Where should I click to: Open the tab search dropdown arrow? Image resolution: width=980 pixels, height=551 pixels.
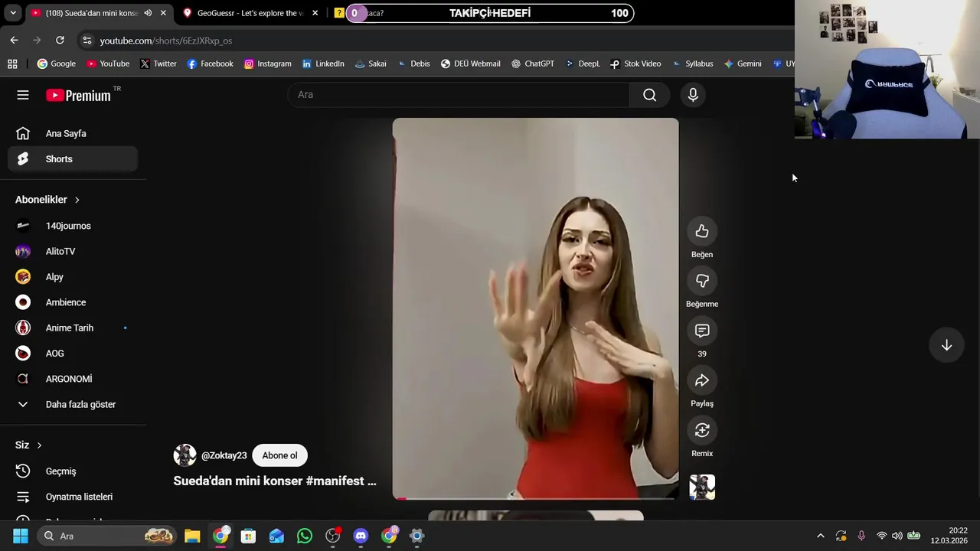point(13,13)
